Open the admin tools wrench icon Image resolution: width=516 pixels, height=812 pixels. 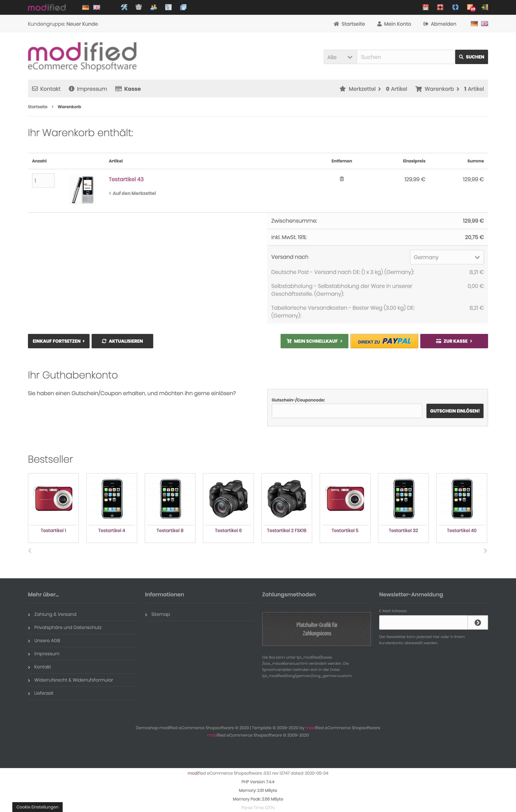point(124,7)
